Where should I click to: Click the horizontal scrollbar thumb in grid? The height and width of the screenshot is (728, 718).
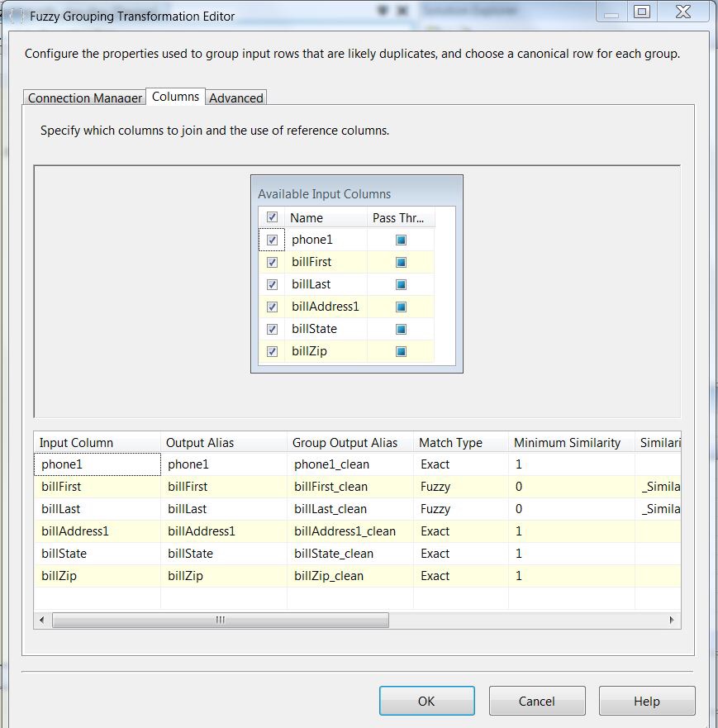click(x=220, y=620)
